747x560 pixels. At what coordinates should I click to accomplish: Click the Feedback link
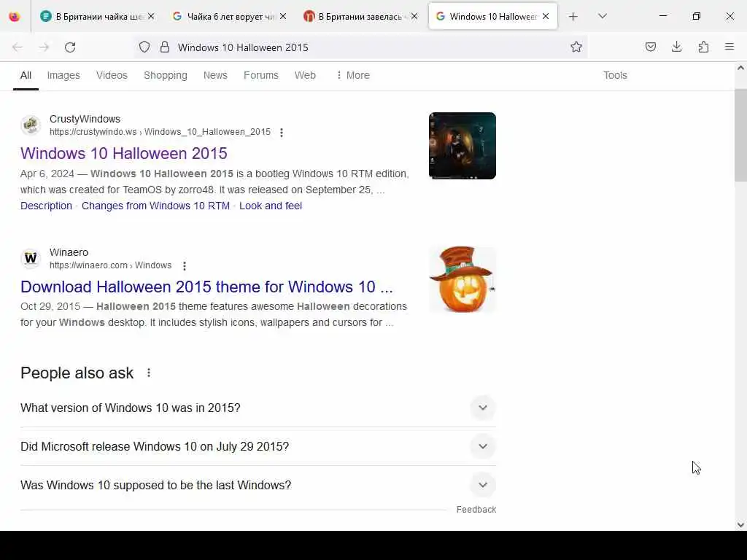point(476,510)
